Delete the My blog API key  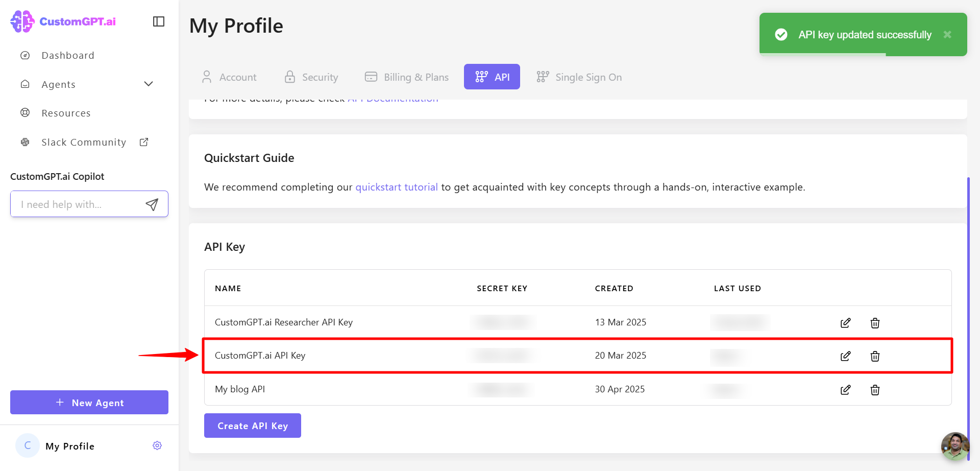tap(875, 390)
